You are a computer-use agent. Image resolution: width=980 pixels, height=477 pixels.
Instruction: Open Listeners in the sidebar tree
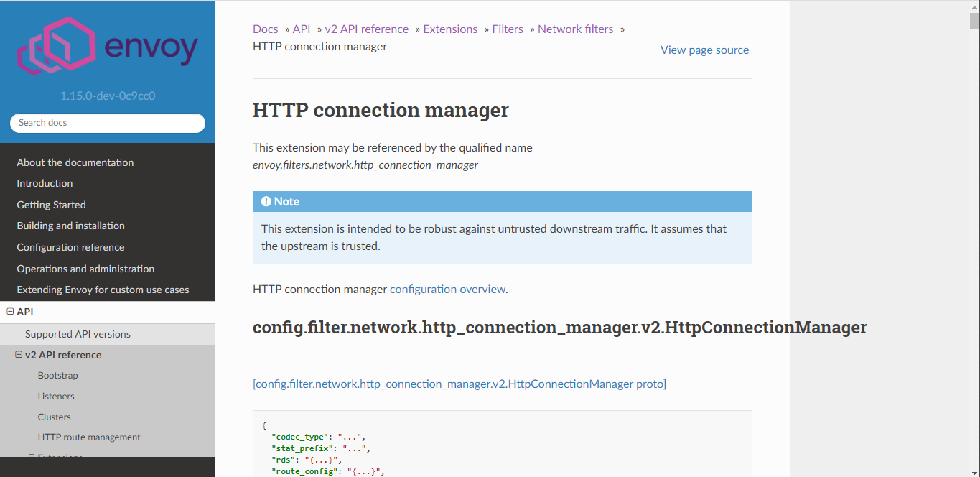click(x=56, y=397)
